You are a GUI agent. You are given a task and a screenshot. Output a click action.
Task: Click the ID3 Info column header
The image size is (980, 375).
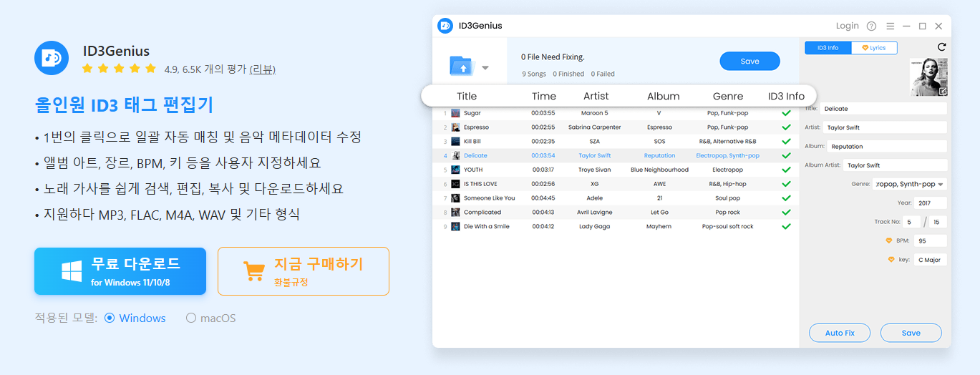(x=786, y=96)
